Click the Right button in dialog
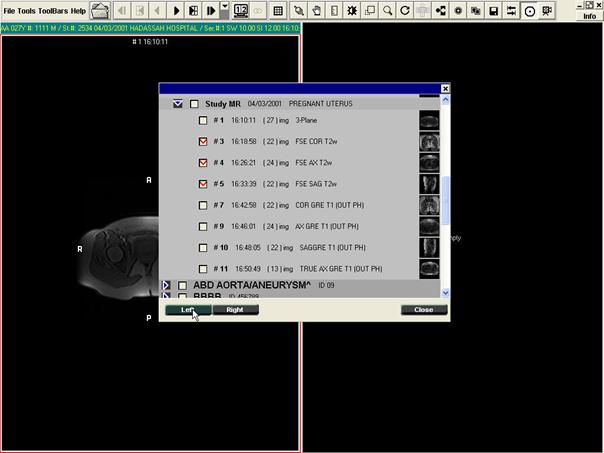The height and width of the screenshot is (453, 604). point(235,310)
